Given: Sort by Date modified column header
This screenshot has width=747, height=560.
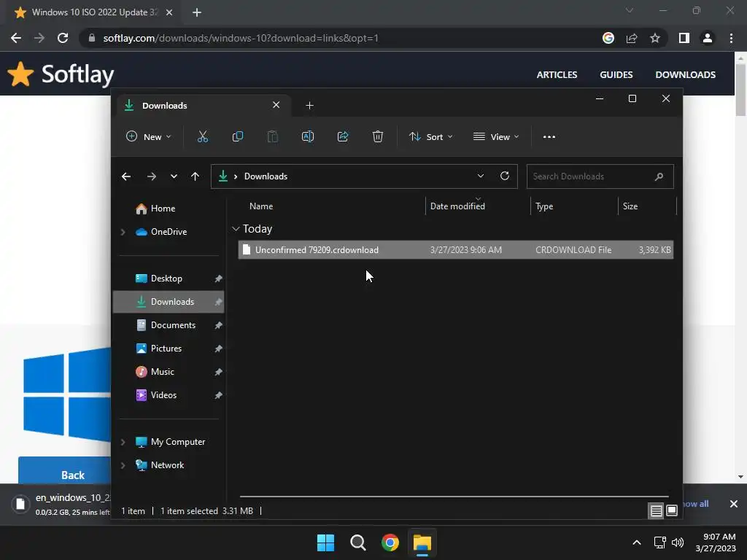Looking at the screenshot, I should [478, 206].
